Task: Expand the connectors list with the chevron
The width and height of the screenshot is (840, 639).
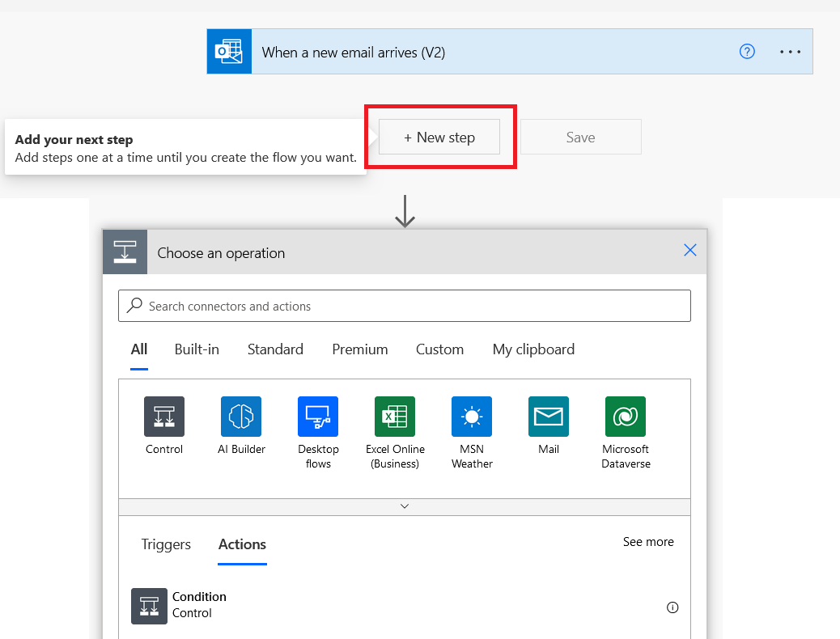Action: click(405, 506)
